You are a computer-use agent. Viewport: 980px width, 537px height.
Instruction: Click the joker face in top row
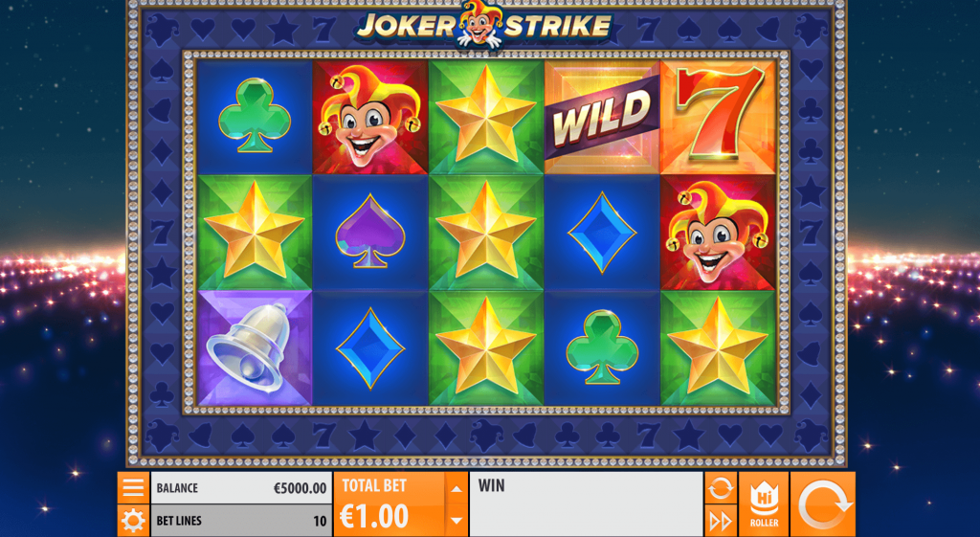370,118
